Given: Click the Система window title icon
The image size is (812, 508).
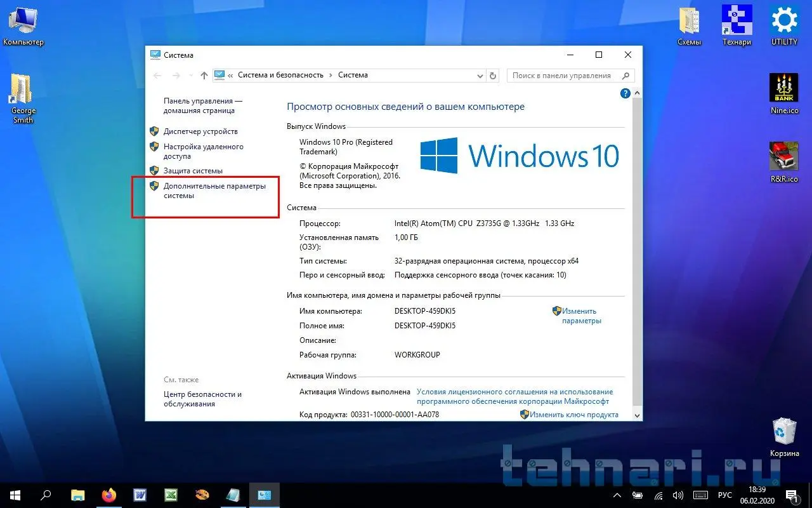Looking at the screenshot, I should tap(155, 55).
